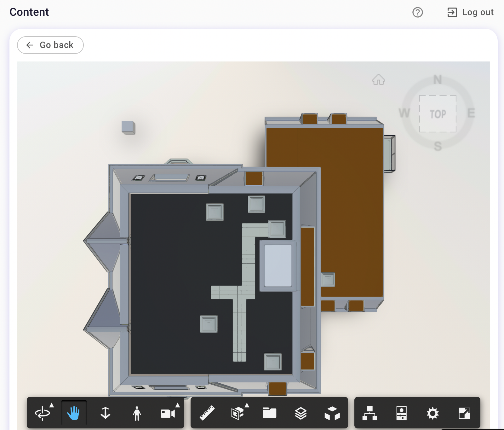Expand viewer to fullscreen
This screenshot has width=504, height=430.
(464, 414)
